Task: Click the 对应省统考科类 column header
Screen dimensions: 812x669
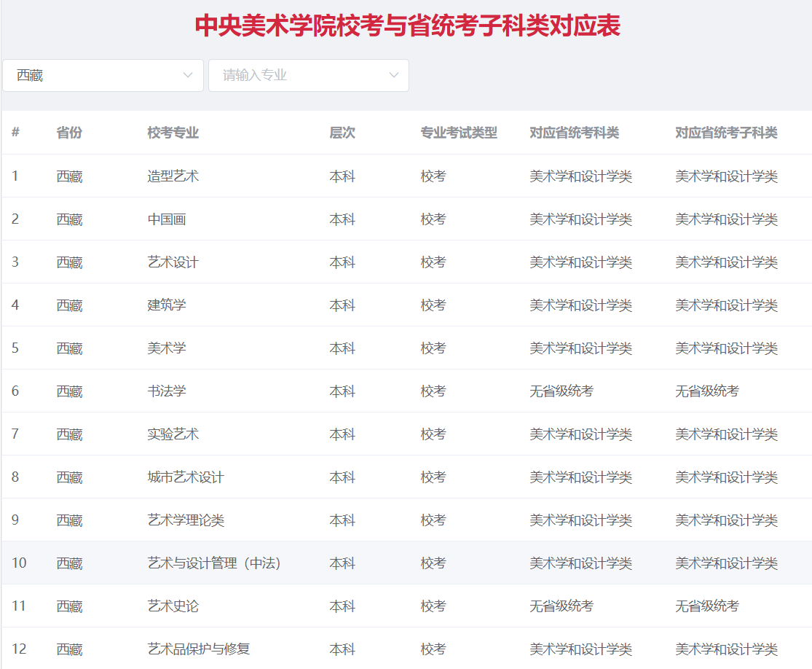Action: point(575,133)
